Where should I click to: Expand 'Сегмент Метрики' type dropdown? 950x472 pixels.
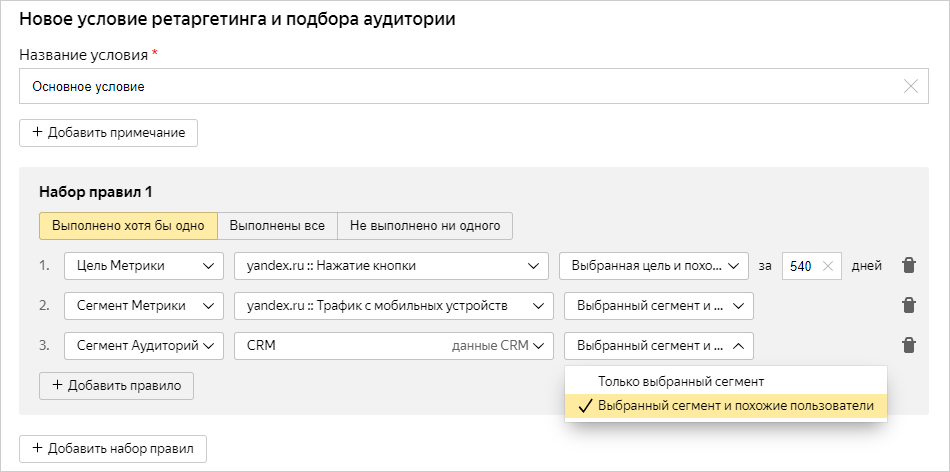coord(143,305)
